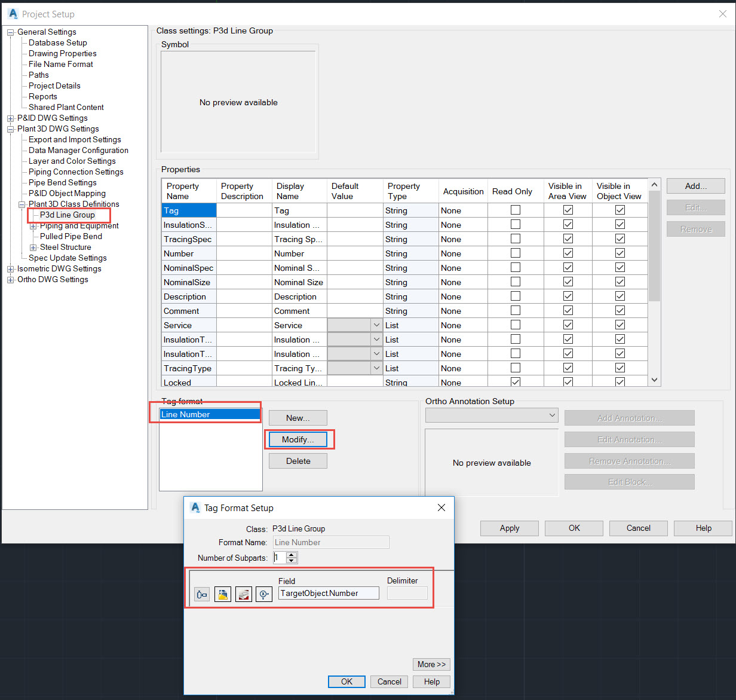Screen dimensions: 736x700
Task: Increase Number of Subparts with the up spinner
Action: tap(292, 554)
